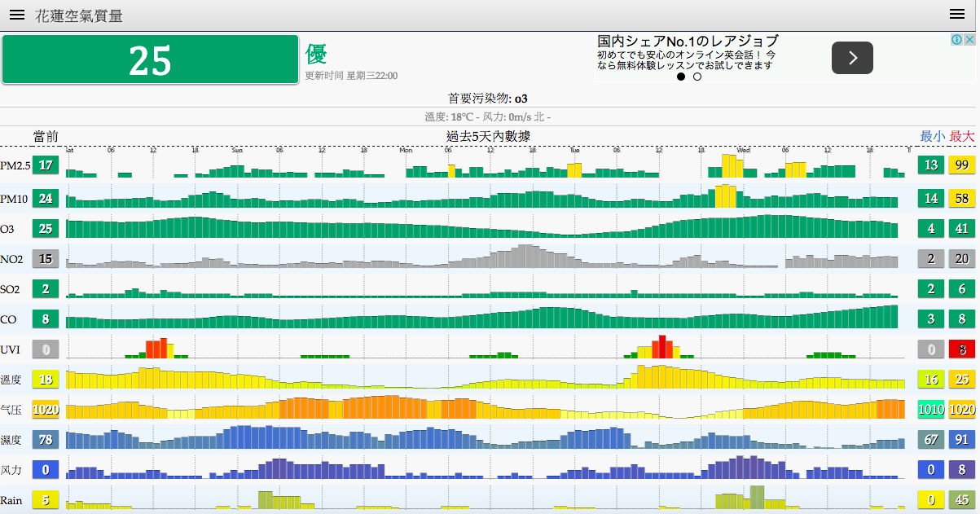The height and width of the screenshot is (514, 980).
Task: Open the ad headline about レアジョブ
Action: click(x=688, y=41)
